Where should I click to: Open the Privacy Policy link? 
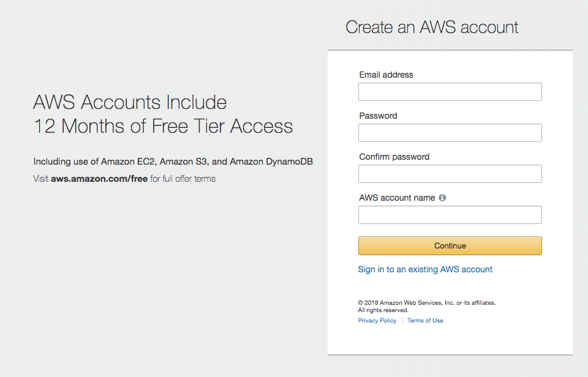click(377, 320)
